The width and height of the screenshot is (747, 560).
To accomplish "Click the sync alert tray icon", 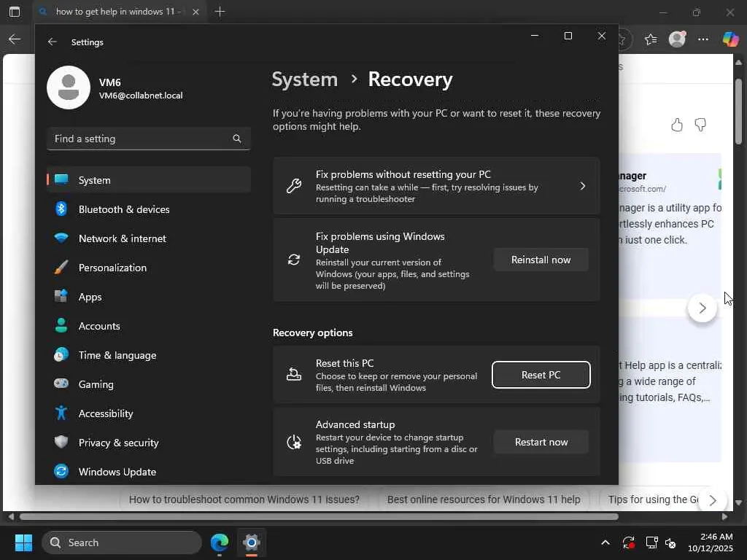I will pos(628,542).
